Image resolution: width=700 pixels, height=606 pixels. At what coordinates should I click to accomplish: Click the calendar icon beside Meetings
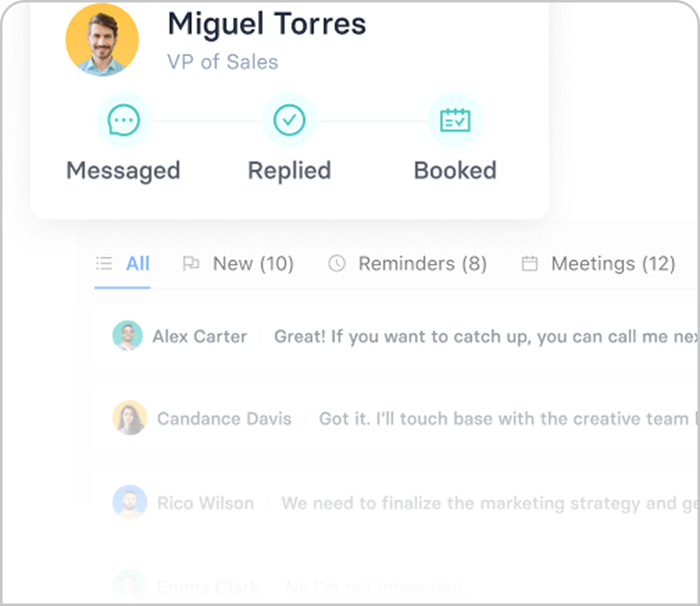pos(529,264)
